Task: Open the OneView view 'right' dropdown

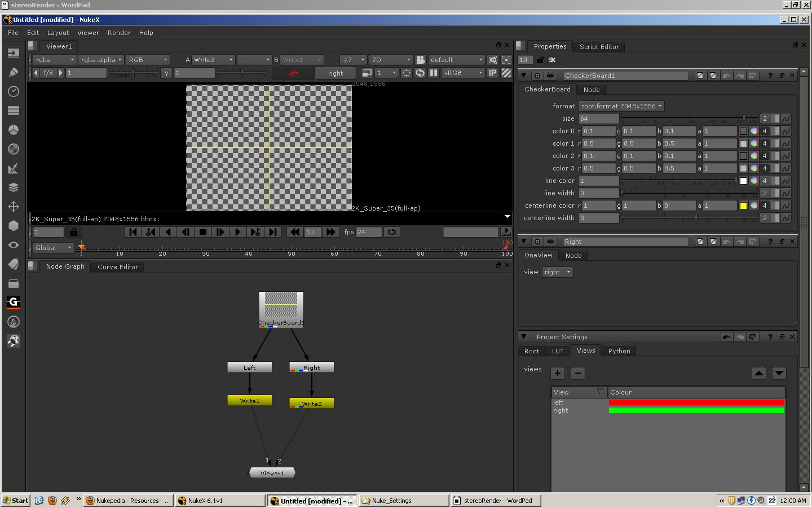Action: coord(558,272)
